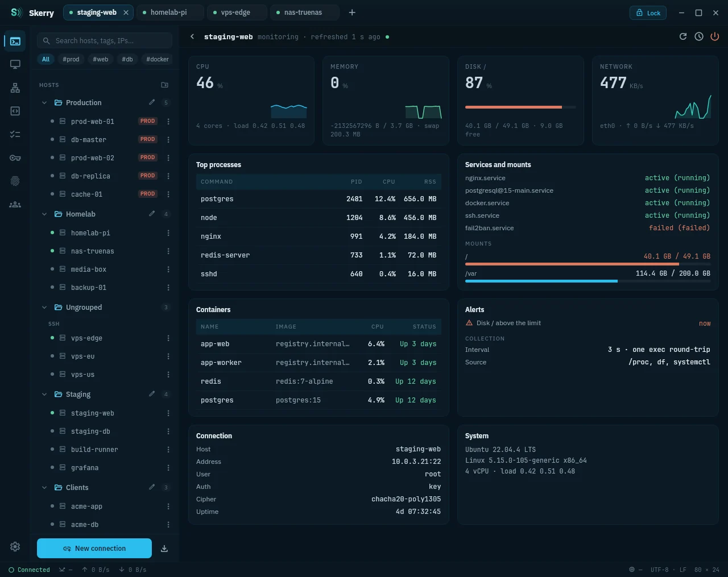Open the terminal sessions sidebar icon
Screen dimensions: 728x577
click(15, 41)
